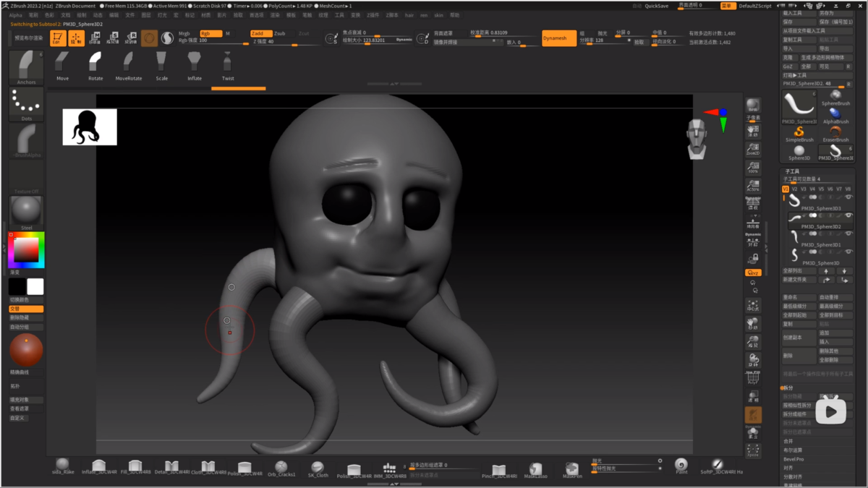
Task: Expand the 子工具 subtool panel header
Action: (792, 171)
